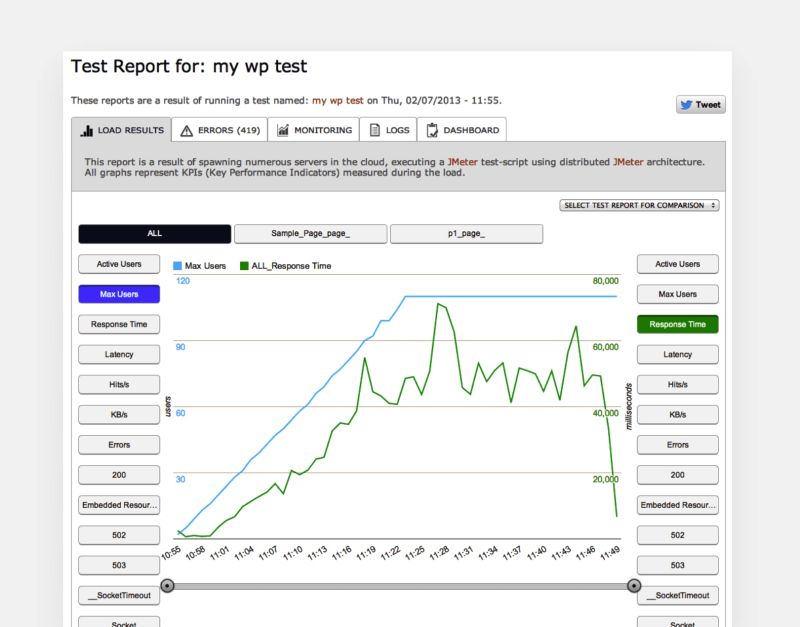This screenshot has height=627, width=800.
Task: Click the bar chart icon on Load Results tab
Action: pyautogui.click(x=86, y=131)
